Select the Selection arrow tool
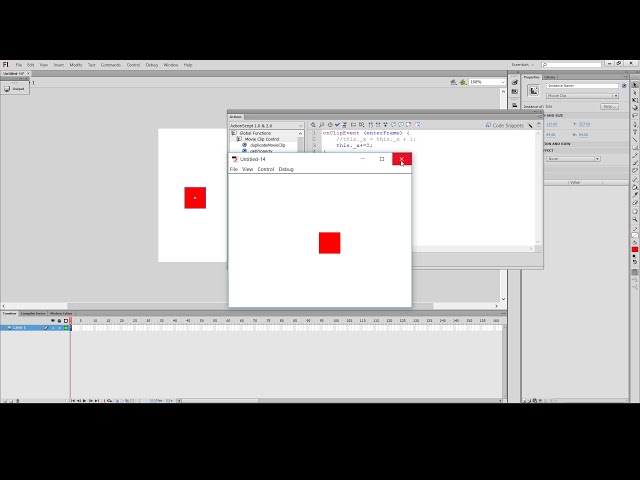Image resolution: width=640 pixels, height=480 pixels. pyautogui.click(x=635, y=85)
